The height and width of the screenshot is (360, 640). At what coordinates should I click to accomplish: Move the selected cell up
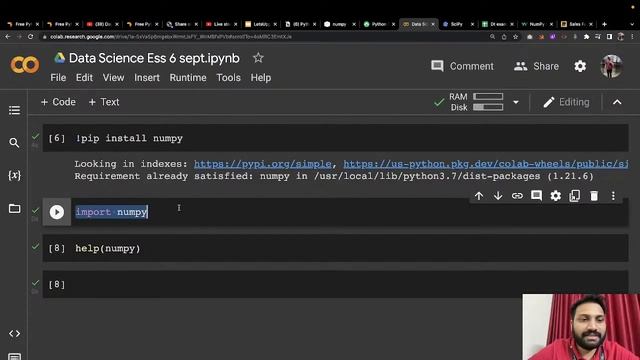[x=479, y=196]
